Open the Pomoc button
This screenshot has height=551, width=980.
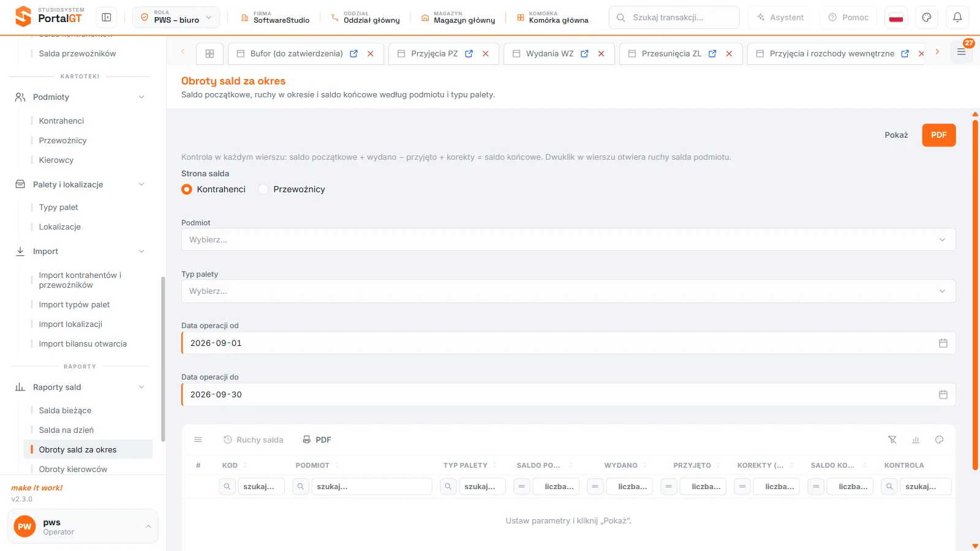click(848, 18)
